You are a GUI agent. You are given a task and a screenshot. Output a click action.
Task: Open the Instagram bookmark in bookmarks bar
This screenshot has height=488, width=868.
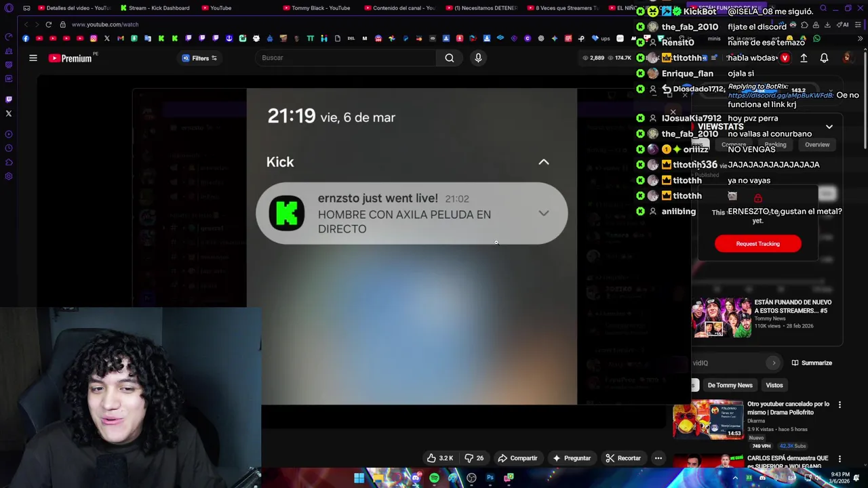[x=93, y=39]
